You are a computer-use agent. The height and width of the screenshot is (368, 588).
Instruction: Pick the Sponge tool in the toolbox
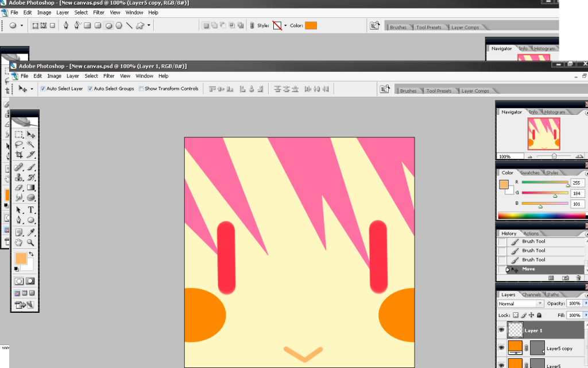tap(31, 198)
